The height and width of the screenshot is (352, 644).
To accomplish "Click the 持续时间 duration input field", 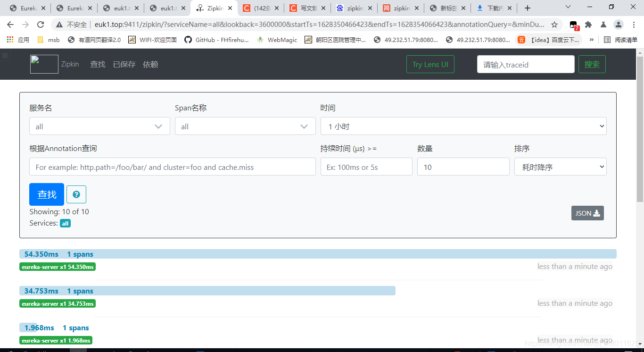I will (x=366, y=167).
